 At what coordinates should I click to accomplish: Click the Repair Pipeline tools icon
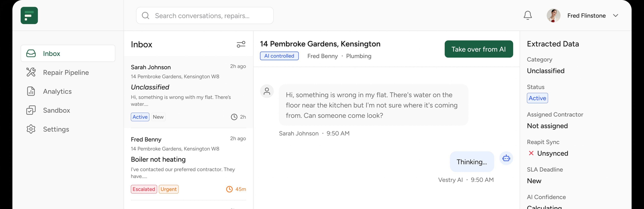31,72
